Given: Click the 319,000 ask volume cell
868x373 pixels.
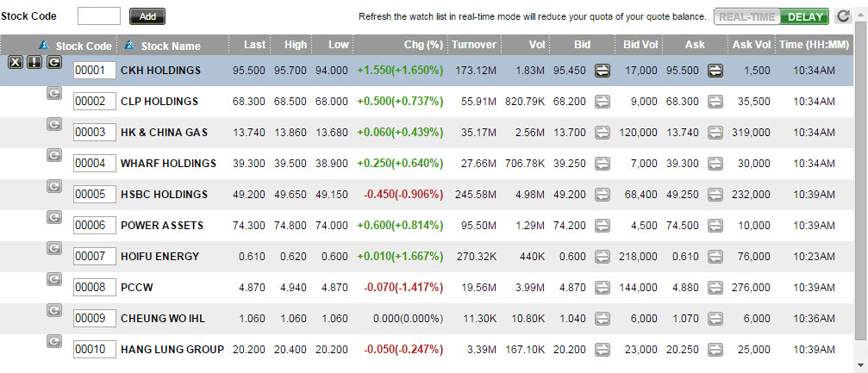Looking at the screenshot, I should point(752,133).
